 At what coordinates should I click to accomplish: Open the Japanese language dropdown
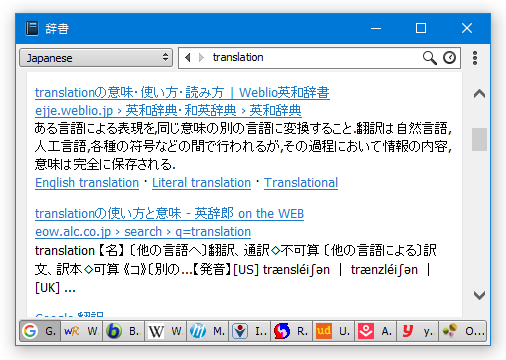[x=96, y=58]
